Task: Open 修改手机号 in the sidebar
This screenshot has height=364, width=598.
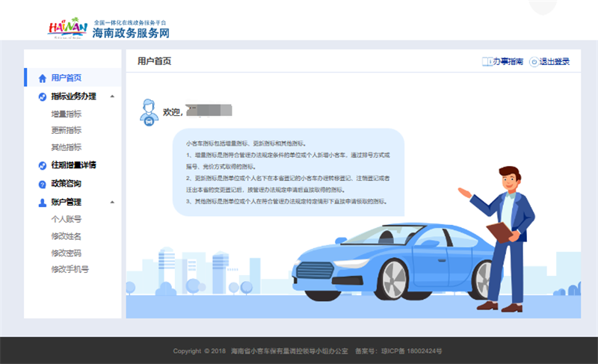Action: coord(70,270)
